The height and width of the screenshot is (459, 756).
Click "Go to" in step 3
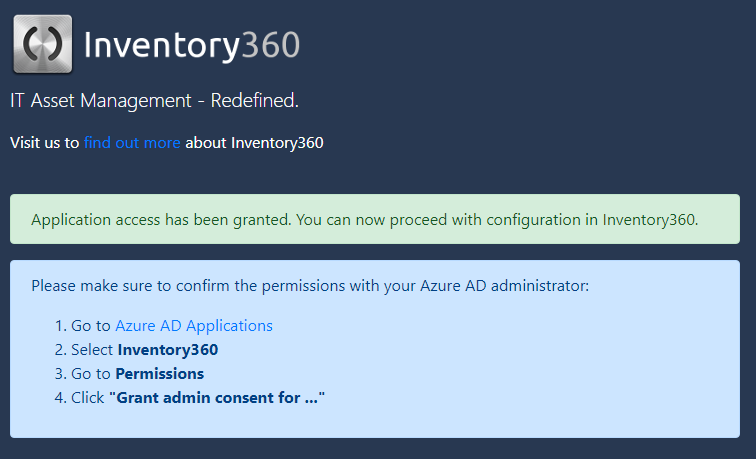91,374
